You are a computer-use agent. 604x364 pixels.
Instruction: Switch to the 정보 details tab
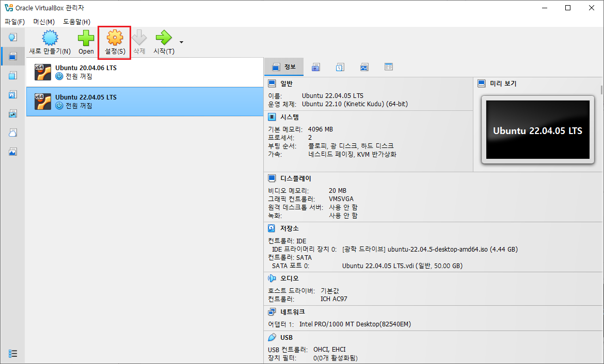(x=284, y=67)
